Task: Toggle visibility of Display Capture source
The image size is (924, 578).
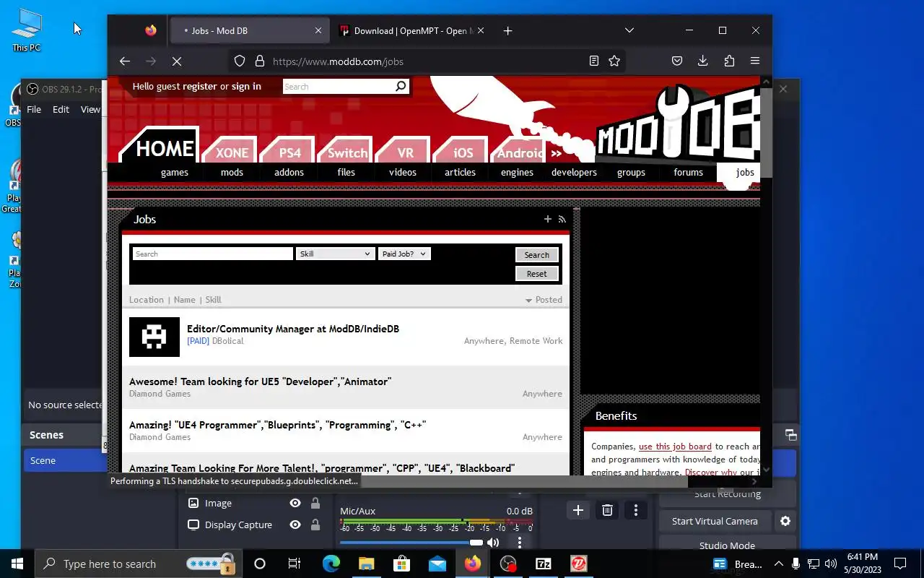Action: [295, 525]
